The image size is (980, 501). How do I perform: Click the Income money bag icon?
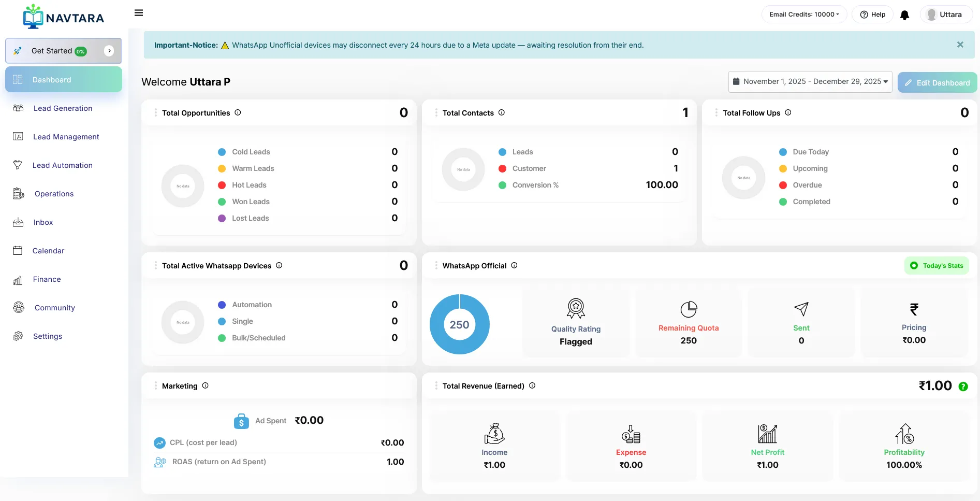tap(494, 434)
